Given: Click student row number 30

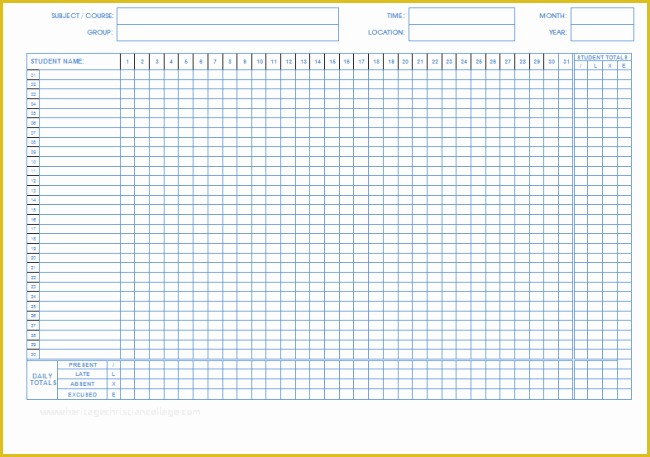Looking at the screenshot, I should [x=33, y=354].
